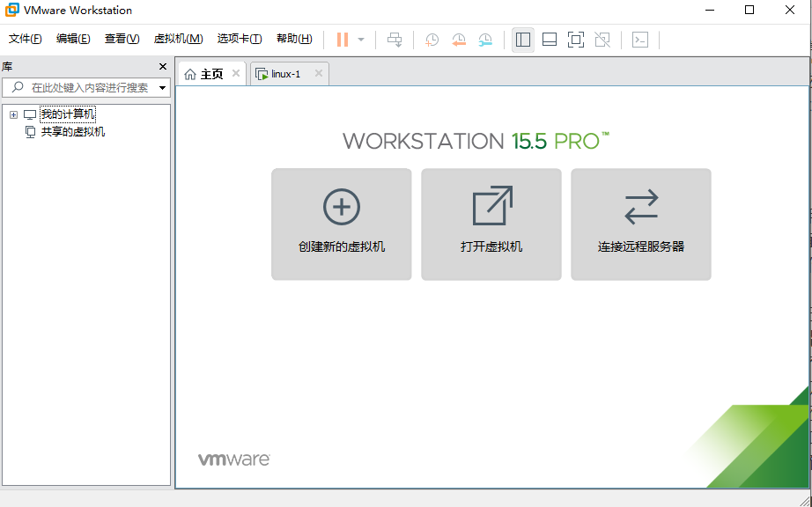Click the shared VMs icon beside 共享的虚拟机
Screen dimensions: 812x507
[x=31, y=132]
